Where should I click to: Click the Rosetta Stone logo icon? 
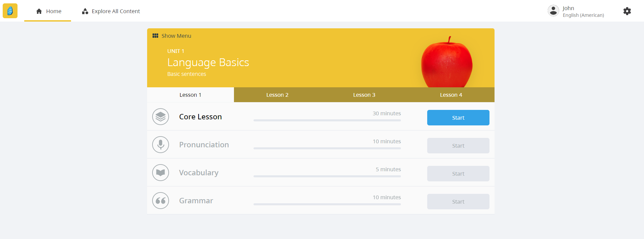tap(10, 11)
